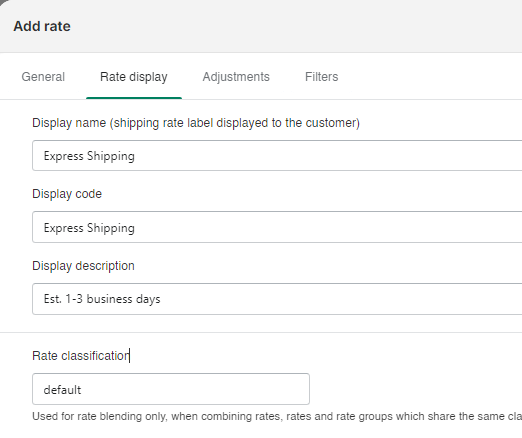Screen dimensions: 522x438
Task: Click the Display name input field
Action: pos(277,156)
